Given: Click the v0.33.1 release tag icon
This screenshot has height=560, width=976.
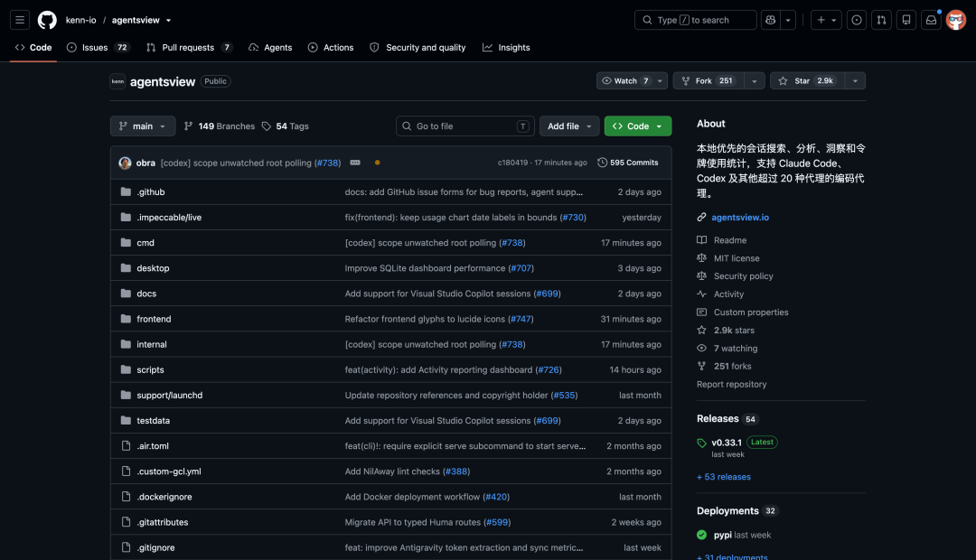Looking at the screenshot, I should 701,443.
